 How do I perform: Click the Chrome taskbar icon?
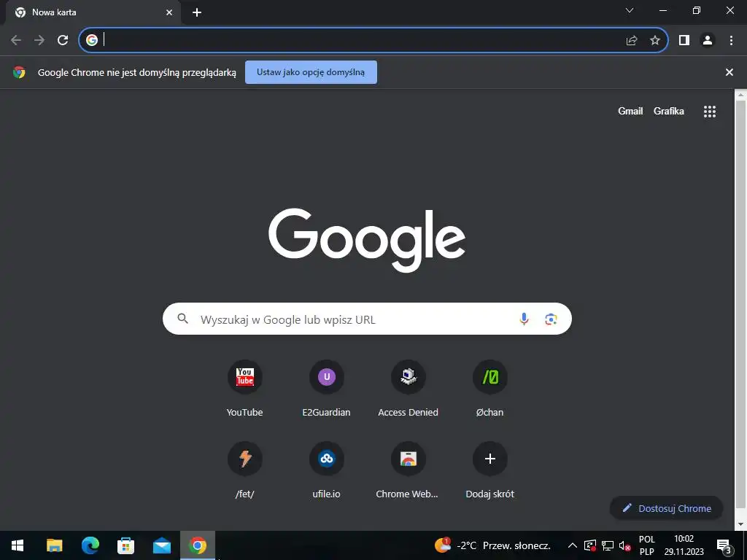[x=198, y=545]
